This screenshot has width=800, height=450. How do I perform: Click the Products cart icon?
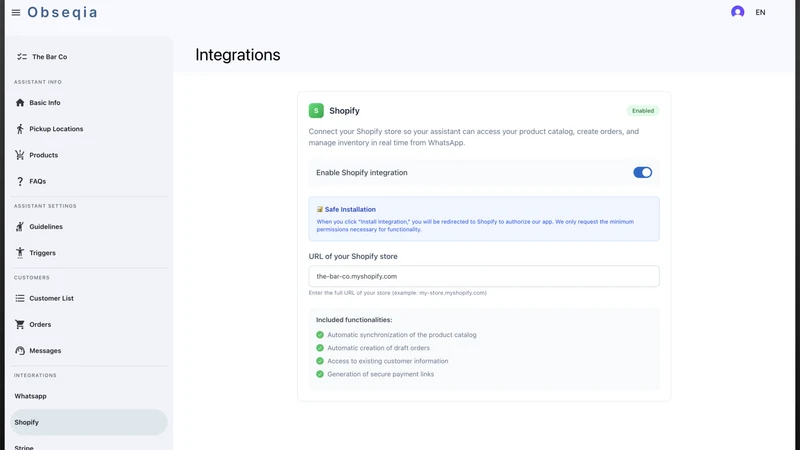[x=20, y=155]
